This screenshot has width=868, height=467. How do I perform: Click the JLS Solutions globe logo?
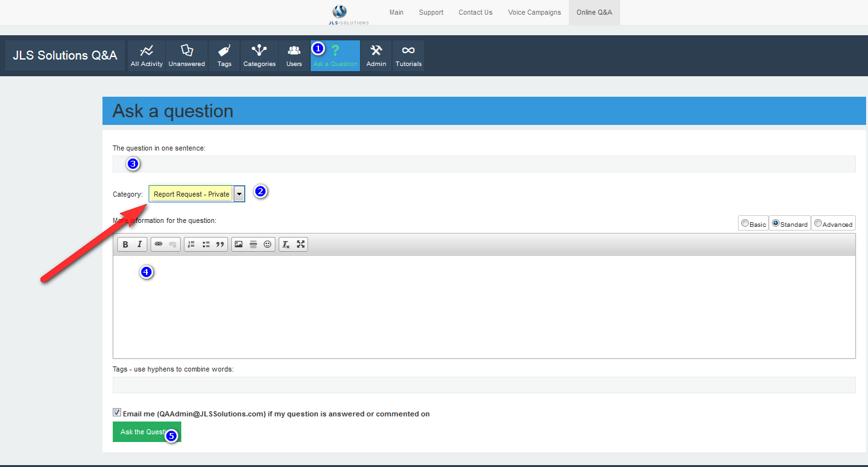(340, 12)
